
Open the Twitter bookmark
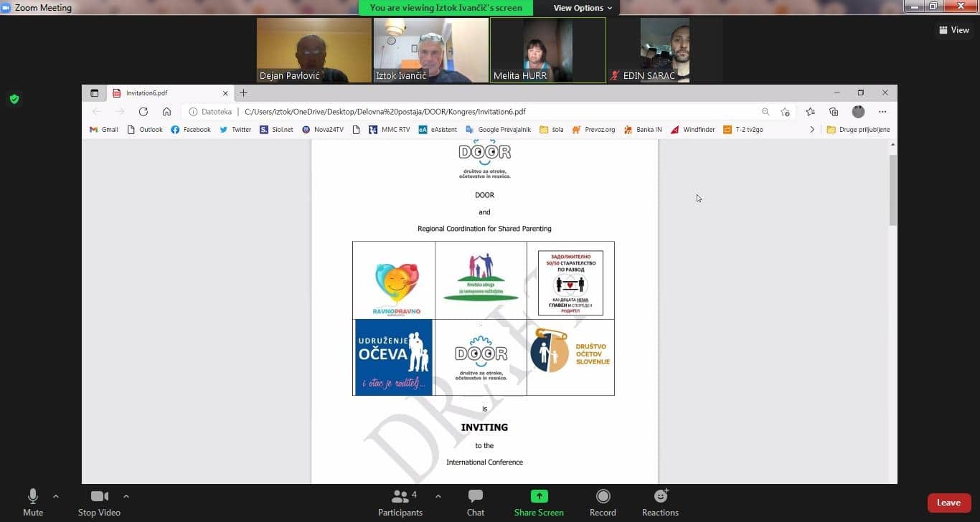(x=235, y=130)
